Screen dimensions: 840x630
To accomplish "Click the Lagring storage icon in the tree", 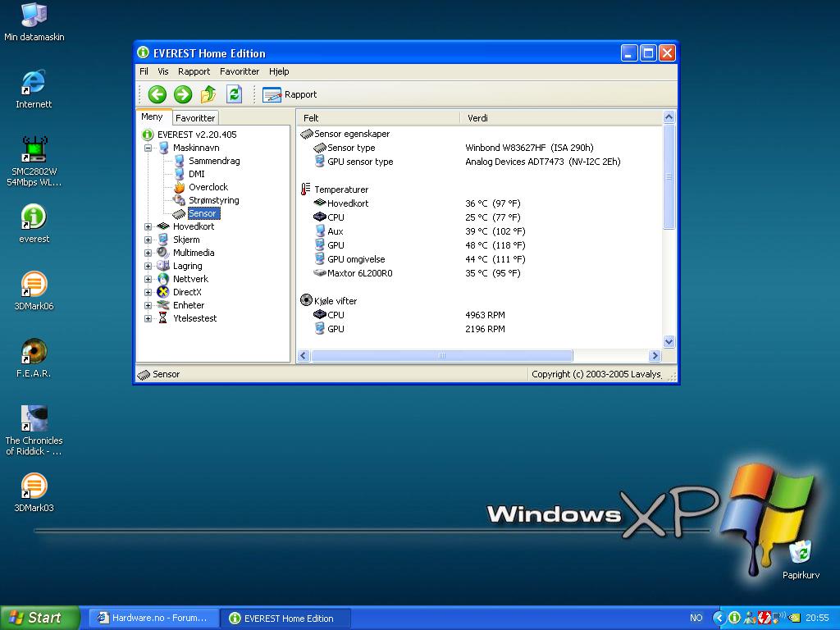I will [163, 266].
